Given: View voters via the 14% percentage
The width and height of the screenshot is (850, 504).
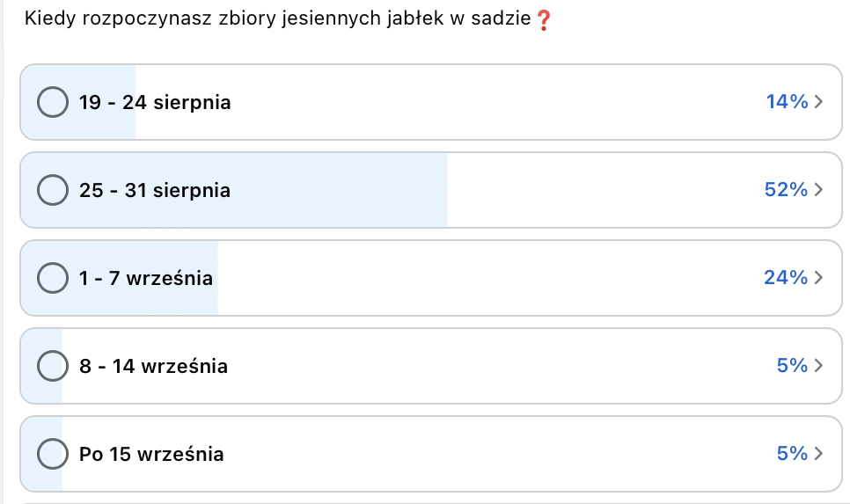Looking at the screenshot, I should click(x=788, y=101).
